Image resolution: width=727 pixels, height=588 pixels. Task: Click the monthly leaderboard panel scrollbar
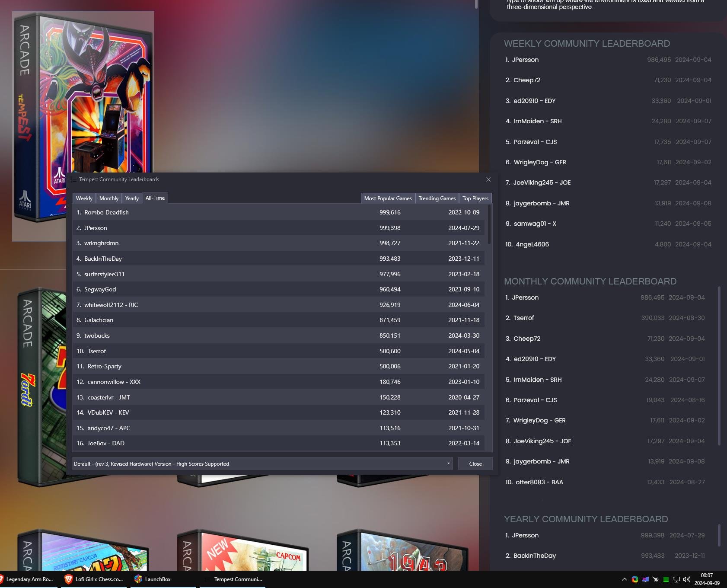click(x=719, y=365)
